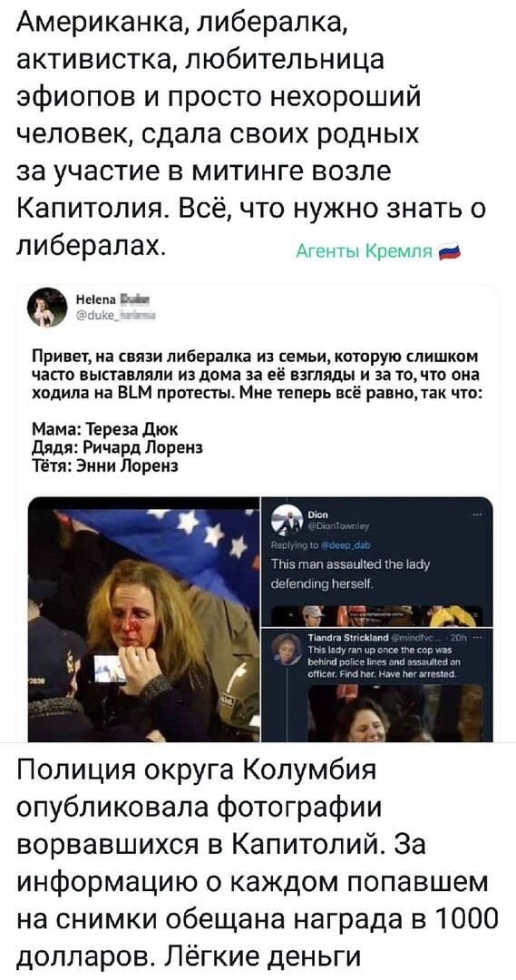Open the @DionTownley handle
516x980 pixels.
337,527
